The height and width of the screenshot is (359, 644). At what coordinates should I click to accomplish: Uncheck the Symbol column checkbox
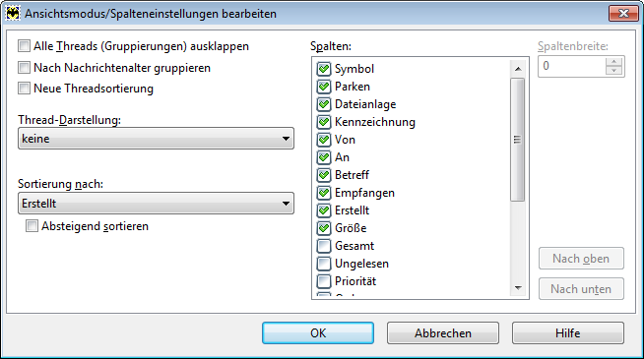pos(324,69)
